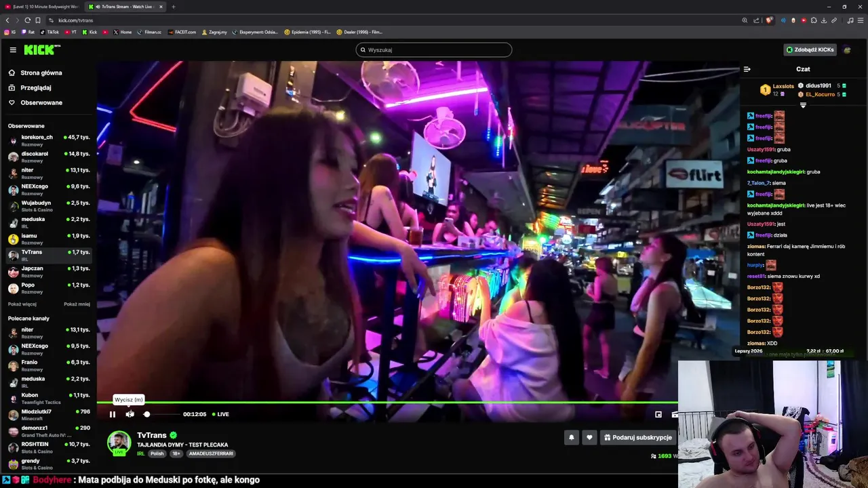Click TvTrans streamer avatar
This screenshot has height=488, width=868.
[119, 442]
